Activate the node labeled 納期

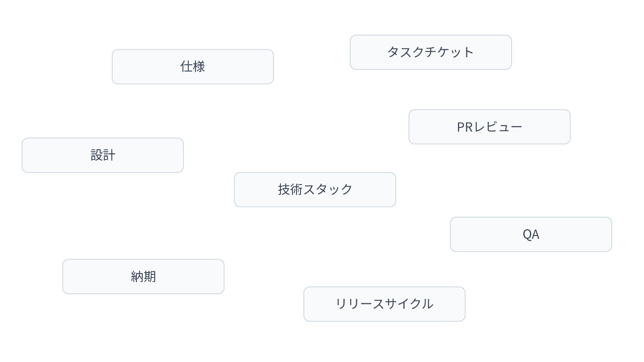(144, 277)
